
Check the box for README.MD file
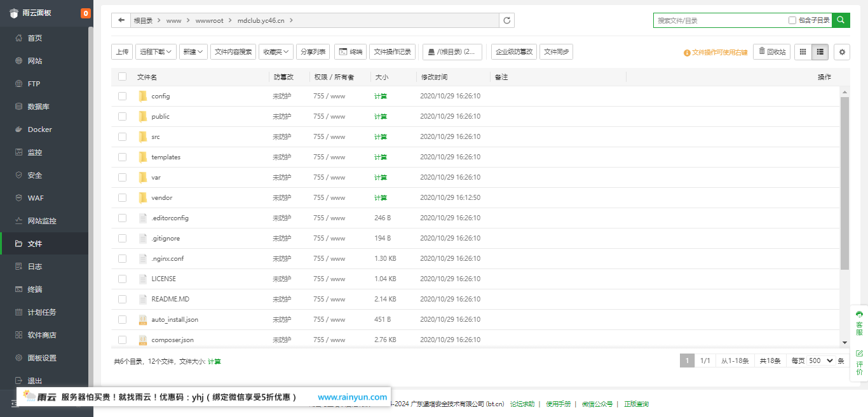[122, 300]
